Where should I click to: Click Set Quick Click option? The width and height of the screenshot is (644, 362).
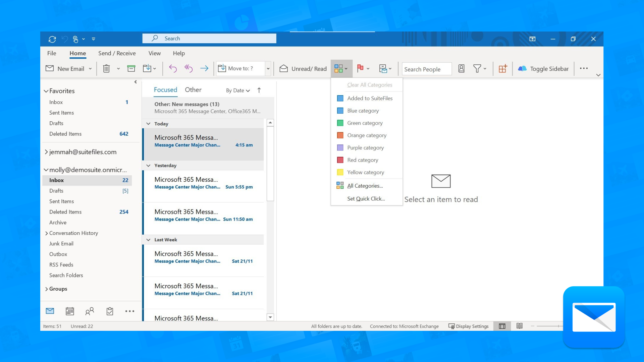pyautogui.click(x=366, y=198)
